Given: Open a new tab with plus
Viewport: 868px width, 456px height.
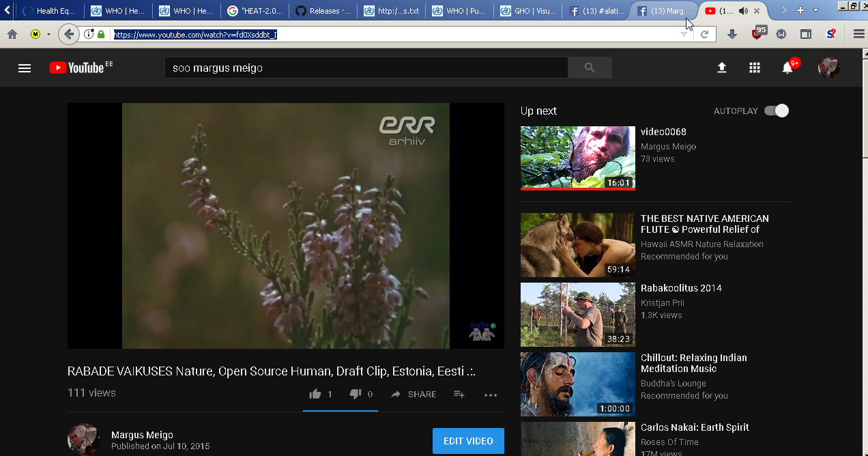Looking at the screenshot, I should tap(800, 10).
